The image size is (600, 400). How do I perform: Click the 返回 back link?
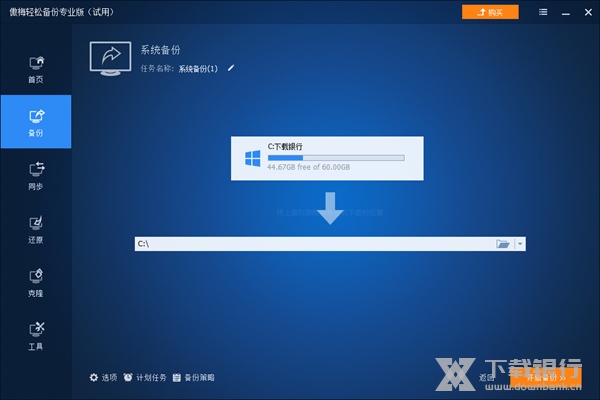click(486, 378)
